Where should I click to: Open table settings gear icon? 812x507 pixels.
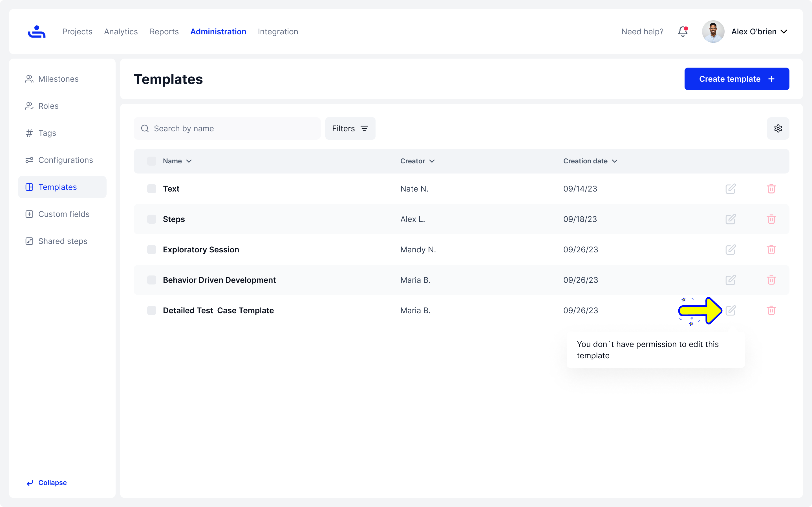click(x=778, y=128)
